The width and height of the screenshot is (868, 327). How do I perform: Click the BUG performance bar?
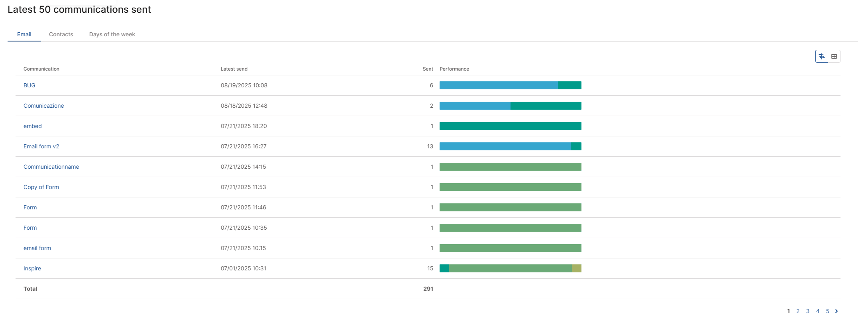[510, 85]
